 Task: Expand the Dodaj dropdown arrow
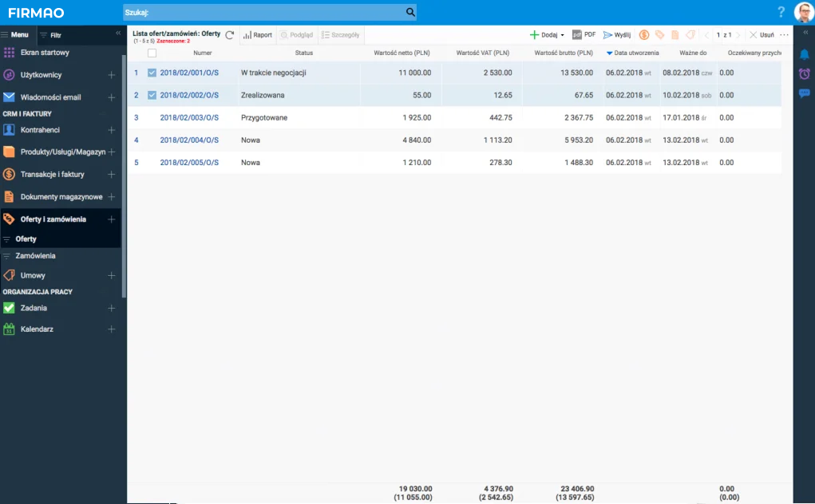click(x=563, y=36)
